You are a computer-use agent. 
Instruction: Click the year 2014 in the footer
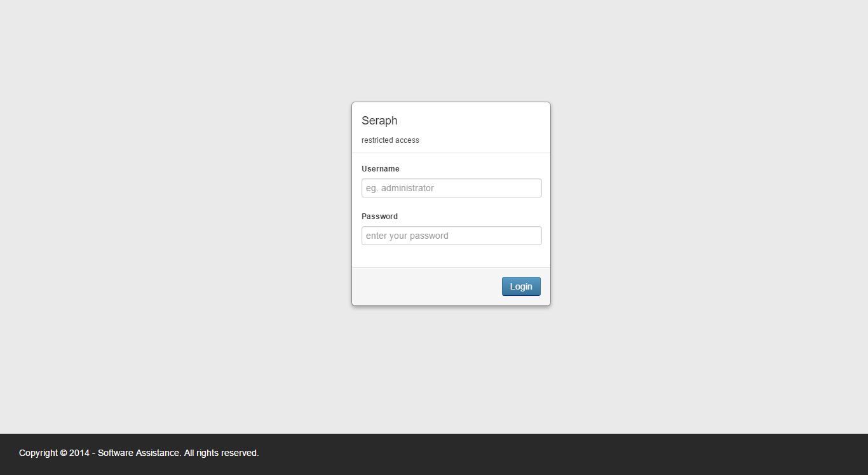point(79,453)
